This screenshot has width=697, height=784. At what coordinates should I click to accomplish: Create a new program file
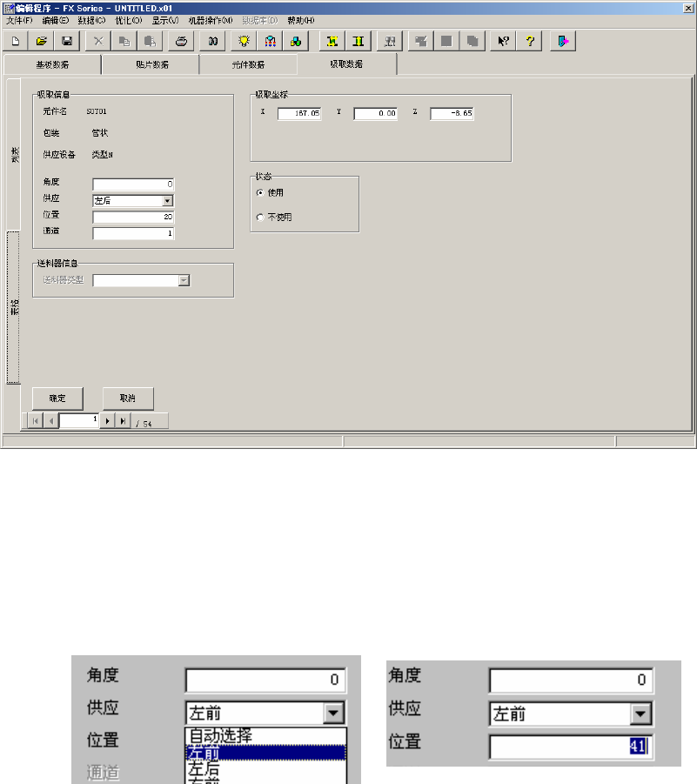coord(16,41)
